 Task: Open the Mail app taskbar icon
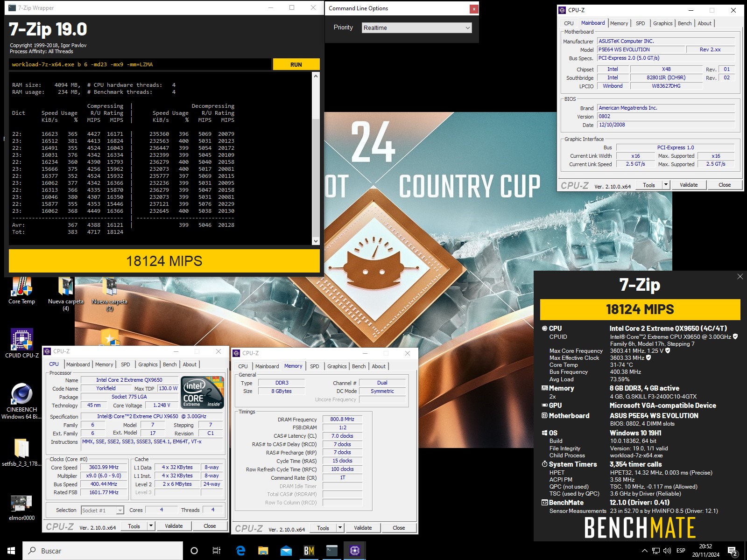286,551
